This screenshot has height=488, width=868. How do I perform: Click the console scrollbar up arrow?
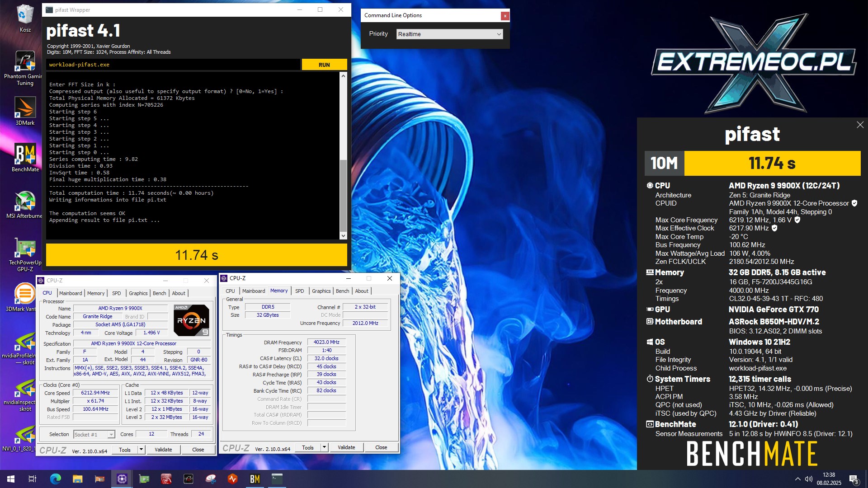coord(343,76)
